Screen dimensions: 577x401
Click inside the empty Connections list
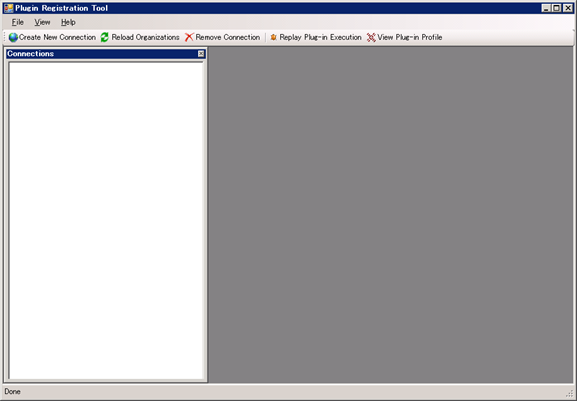pyautogui.click(x=106, y=221)
